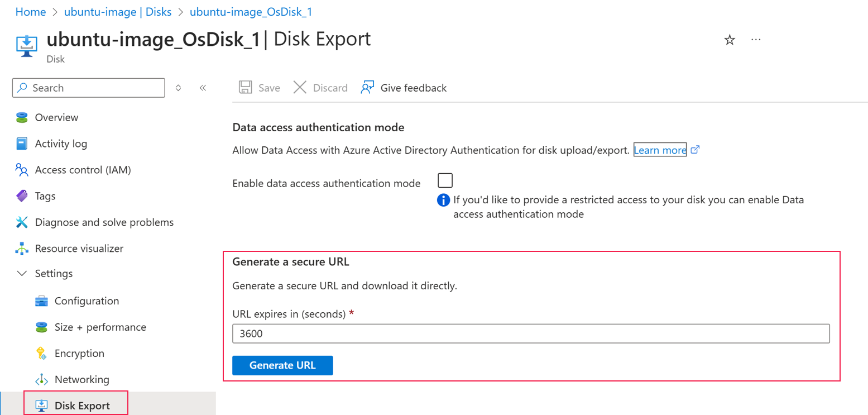Open the Networking settings page
This screenshot has width=868, height=415.
pos(81,380)
